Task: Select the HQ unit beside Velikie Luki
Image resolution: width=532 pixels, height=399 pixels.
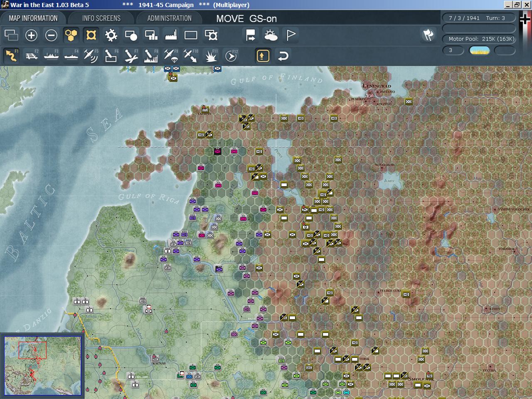Action: [x=406, y=294]
